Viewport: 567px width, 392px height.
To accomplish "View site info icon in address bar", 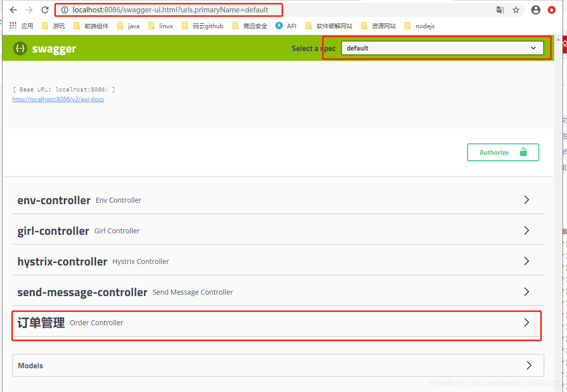I will [x=65, y=10].
